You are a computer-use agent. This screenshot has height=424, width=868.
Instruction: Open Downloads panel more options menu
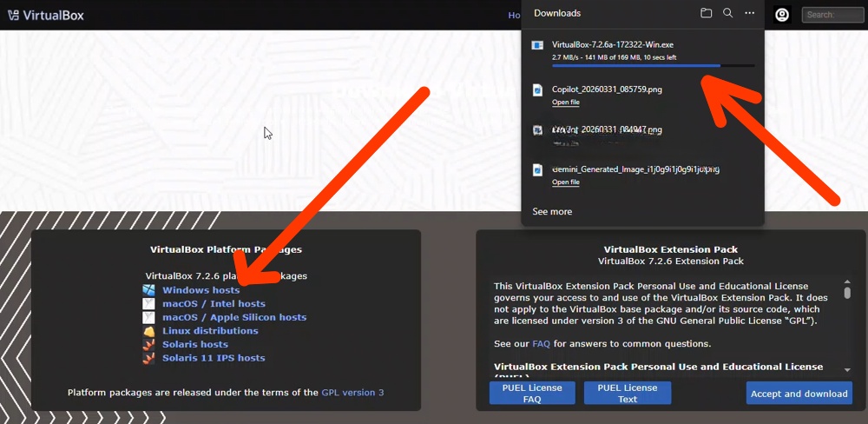pyautogui.click(x=750, y=13)
